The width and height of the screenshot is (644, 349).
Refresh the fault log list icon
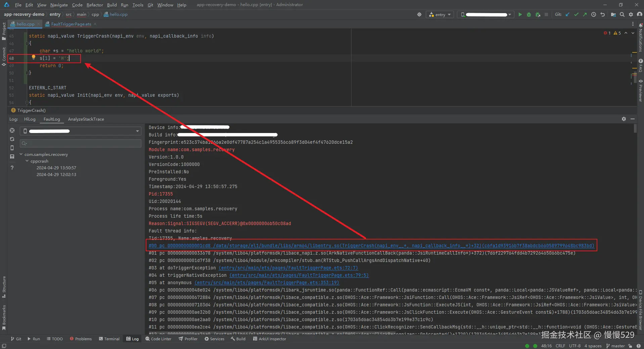coord(12,139)
